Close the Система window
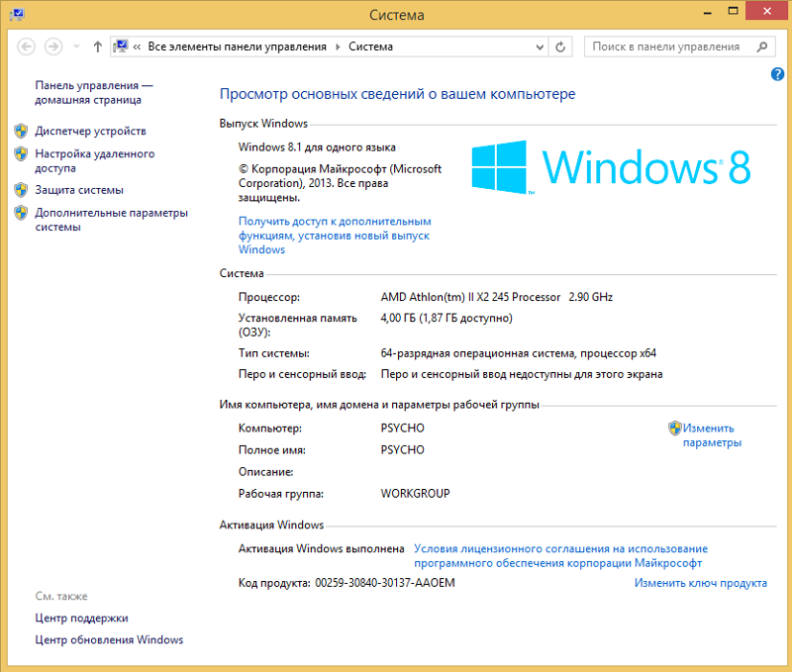This screenshot has width=792, height=672. pos(766,11)
